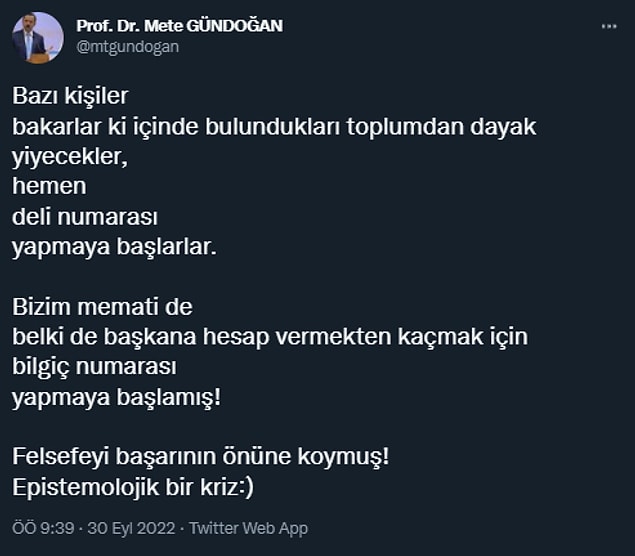Open the ÖÖ 9:39 timestamp link
Viewport: 635px width, 556px height.
coord(43,528)
